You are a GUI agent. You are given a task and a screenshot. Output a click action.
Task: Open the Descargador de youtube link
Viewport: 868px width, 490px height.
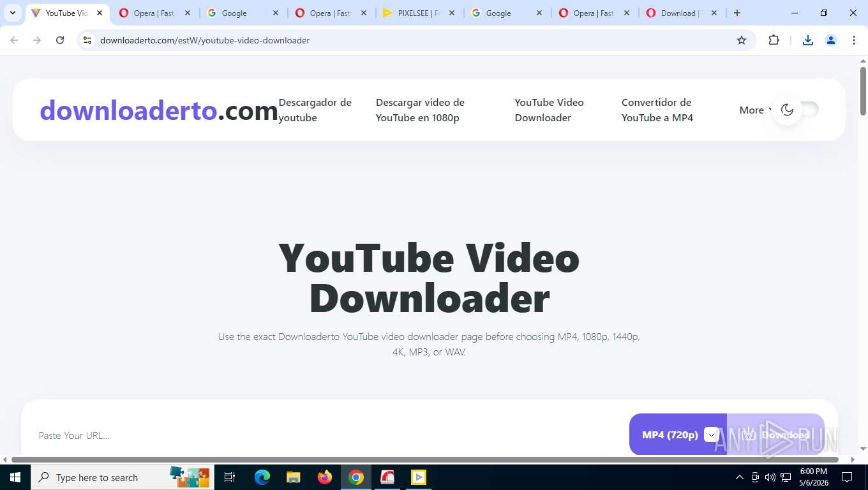point(315,110)
